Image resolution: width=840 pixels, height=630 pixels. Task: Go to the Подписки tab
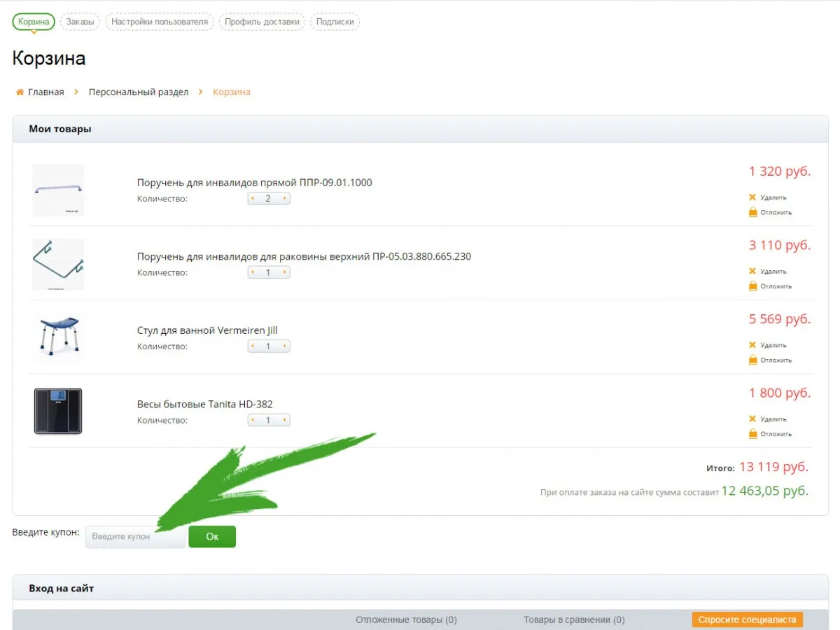pos(335,22)
